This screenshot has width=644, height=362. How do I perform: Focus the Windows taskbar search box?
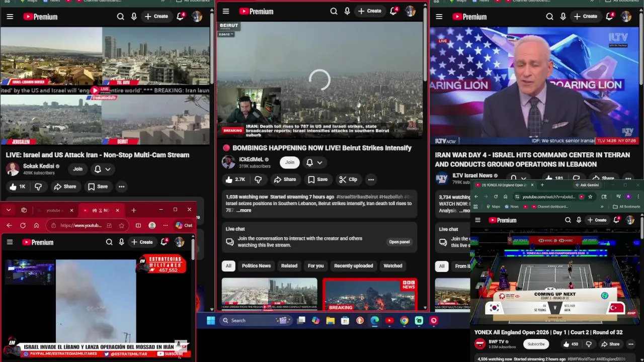[x=256, y=320]
